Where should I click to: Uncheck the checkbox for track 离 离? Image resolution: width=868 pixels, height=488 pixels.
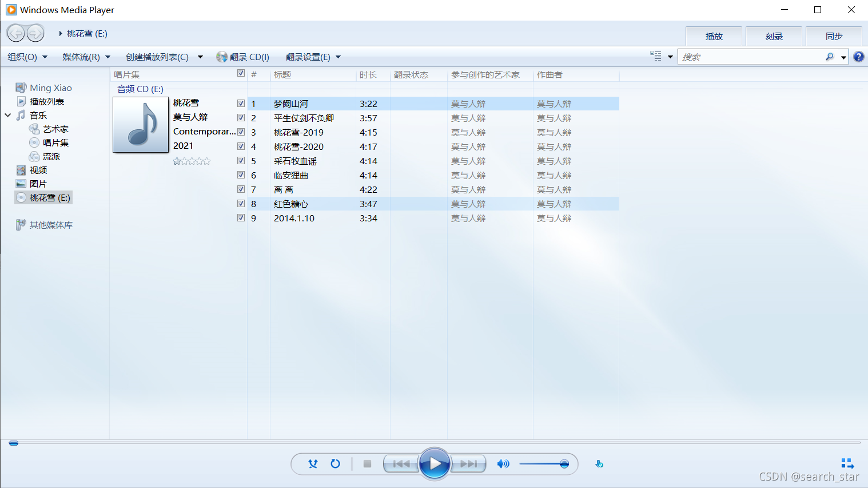point(241,189)
